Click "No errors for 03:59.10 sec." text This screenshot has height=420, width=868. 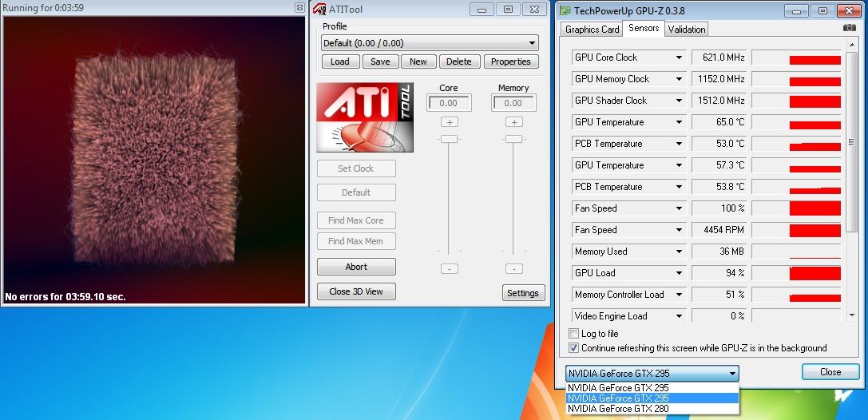65,296
